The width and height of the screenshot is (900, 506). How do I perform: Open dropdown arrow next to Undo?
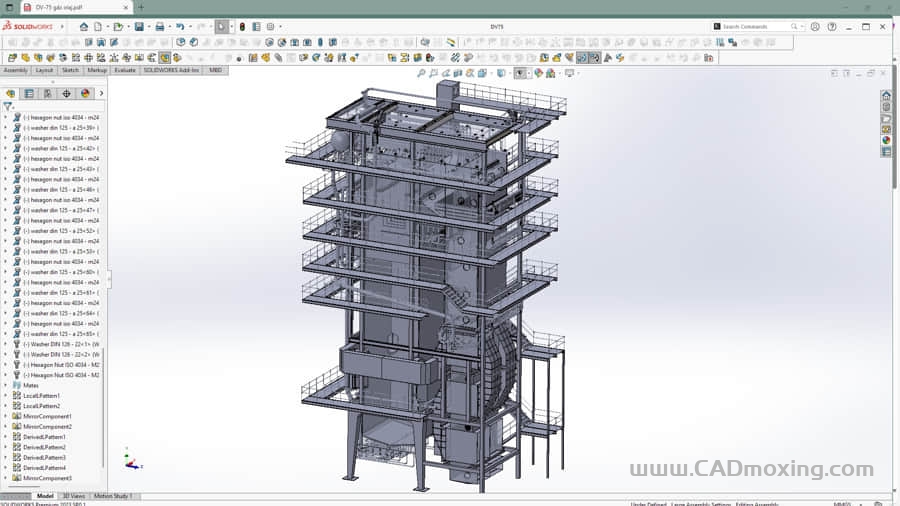pyautogui.click(x=190, y=27)
